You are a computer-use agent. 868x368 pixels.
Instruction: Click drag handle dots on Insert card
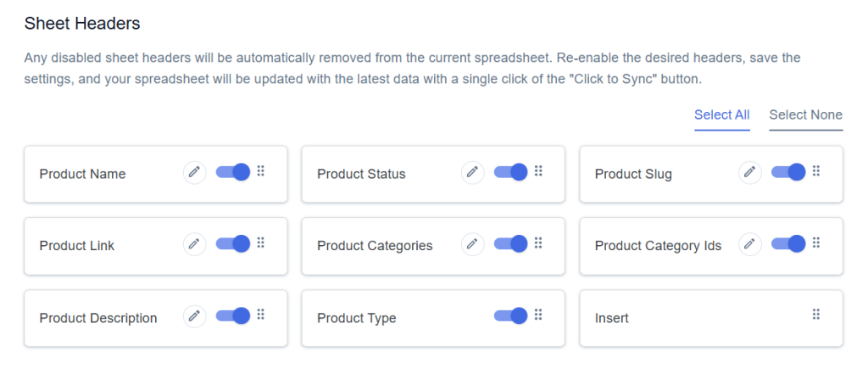click(815, 315)
